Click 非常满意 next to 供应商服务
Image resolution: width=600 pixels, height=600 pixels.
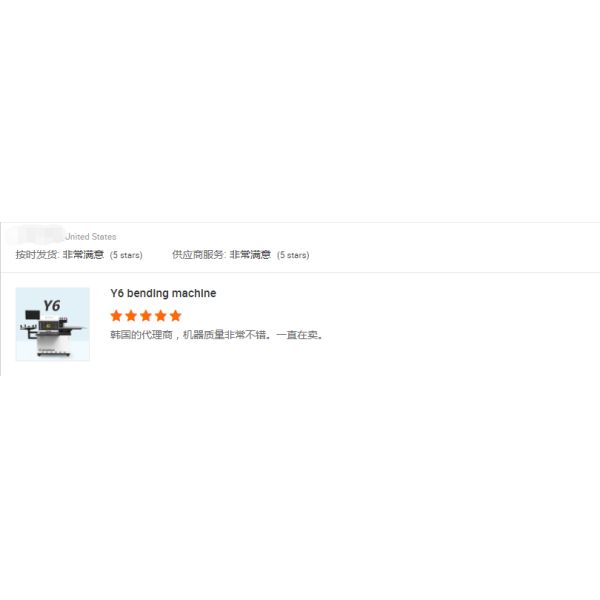pos(250,255)
